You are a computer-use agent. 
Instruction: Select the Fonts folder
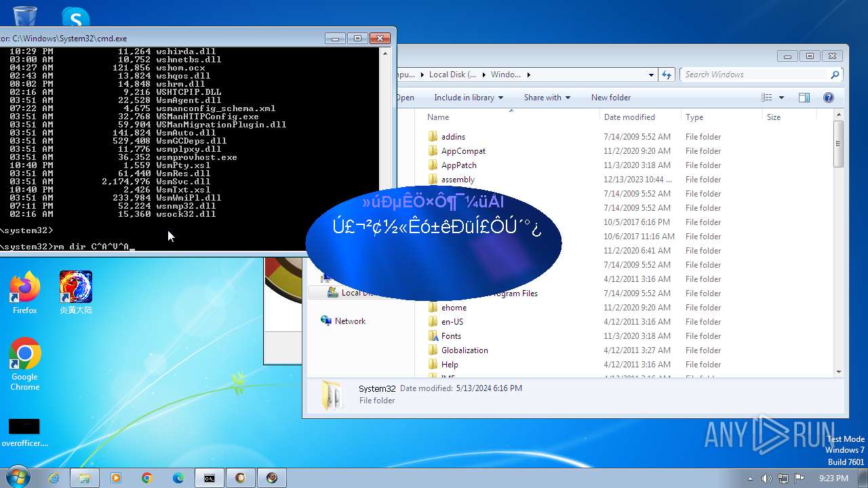coord(451,336)
